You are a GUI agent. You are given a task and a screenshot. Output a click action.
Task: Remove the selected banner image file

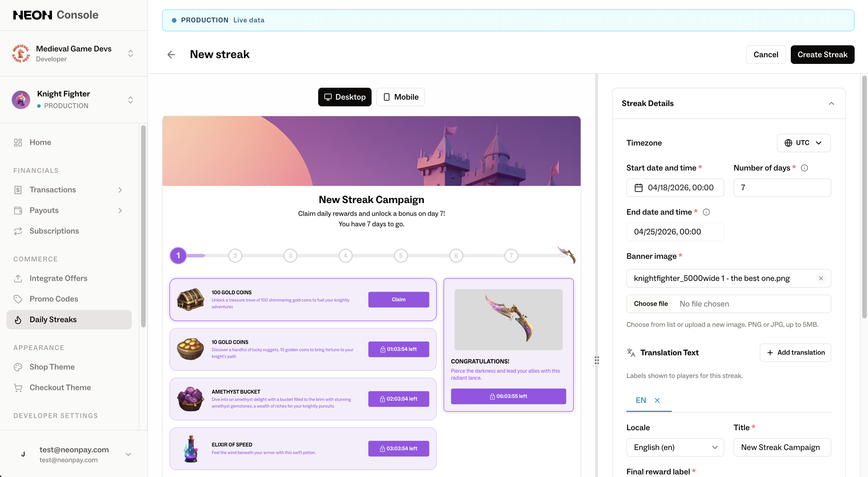click(x=821, y=279)
